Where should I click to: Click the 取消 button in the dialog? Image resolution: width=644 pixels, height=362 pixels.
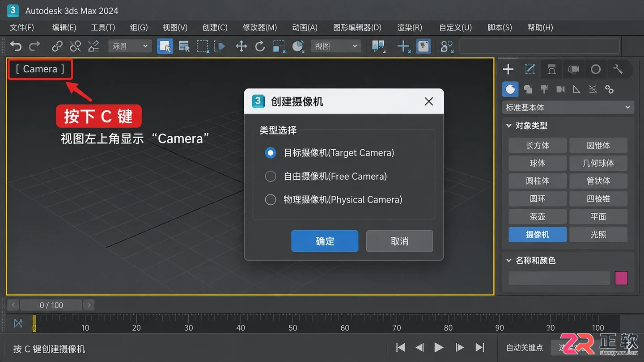(x=399, y=241)
